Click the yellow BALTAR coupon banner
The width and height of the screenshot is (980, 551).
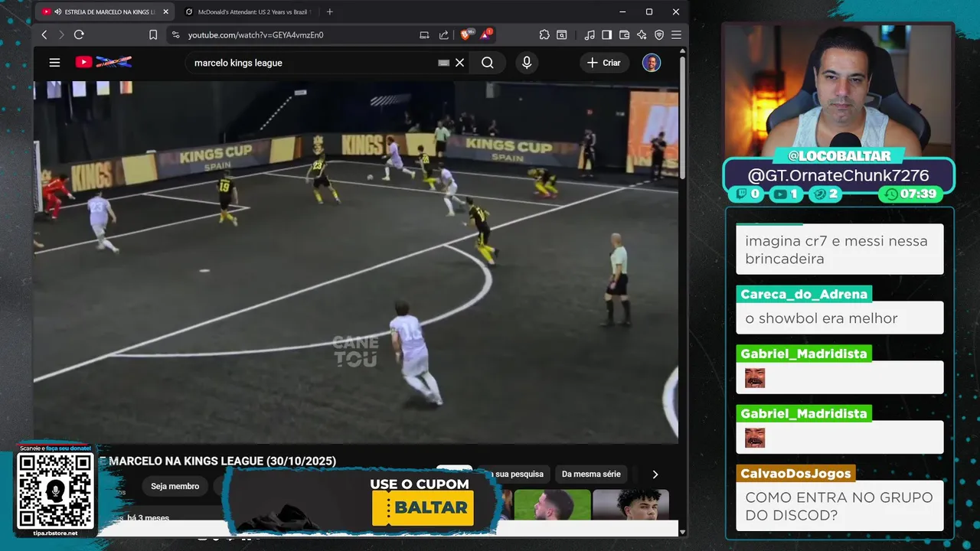pyautogui.click(x=423, y=507)
